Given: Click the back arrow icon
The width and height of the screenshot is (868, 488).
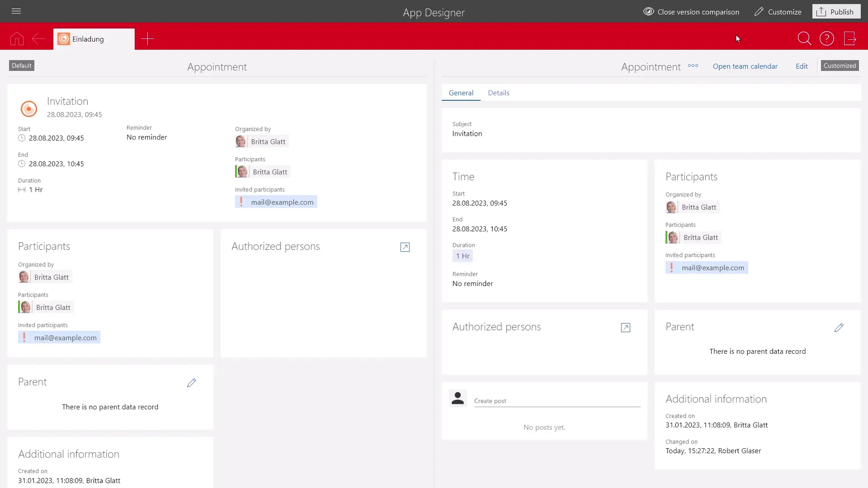Looking at the screenshot, I should click(x=38, y=39).
